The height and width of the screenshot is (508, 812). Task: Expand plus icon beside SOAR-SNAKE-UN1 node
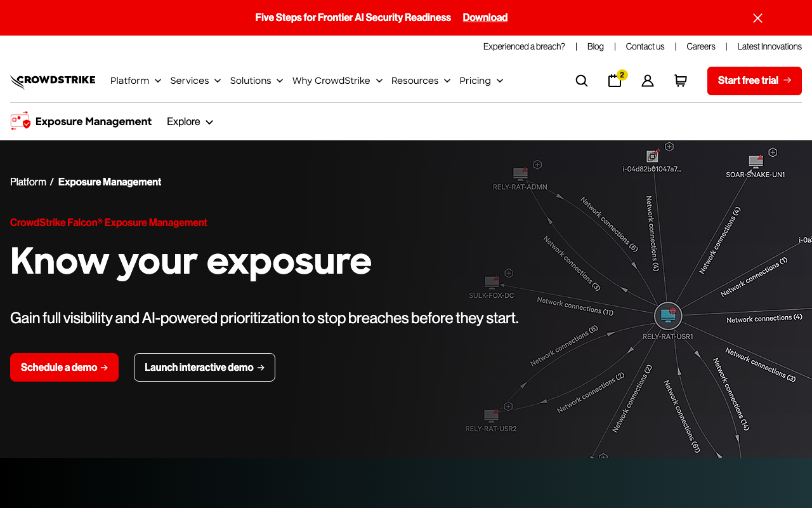click(x=773, y=152)
